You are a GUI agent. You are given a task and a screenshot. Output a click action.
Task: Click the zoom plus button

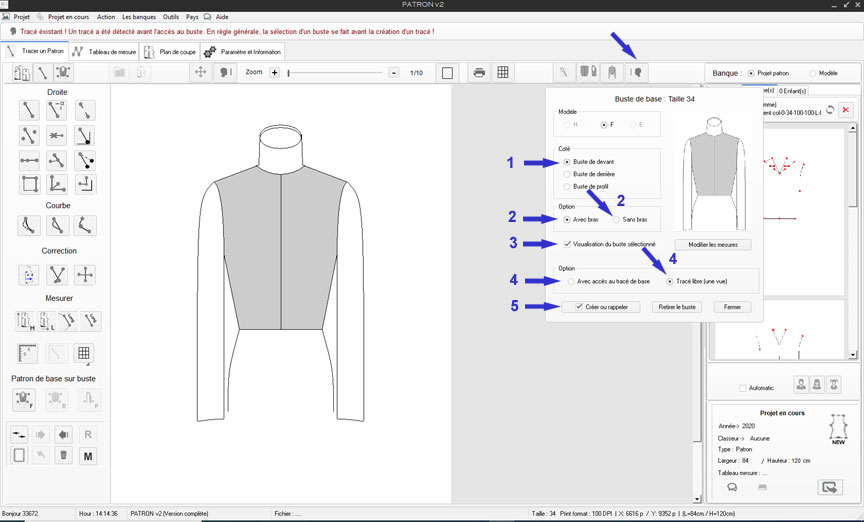tap(274, 73)
